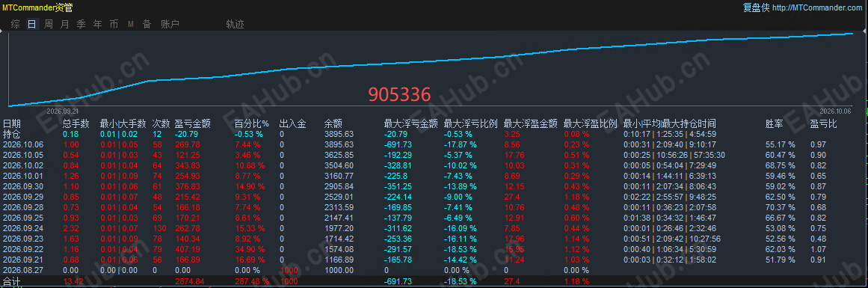Switch to the 综 summary tab

[x=16, y=24]
